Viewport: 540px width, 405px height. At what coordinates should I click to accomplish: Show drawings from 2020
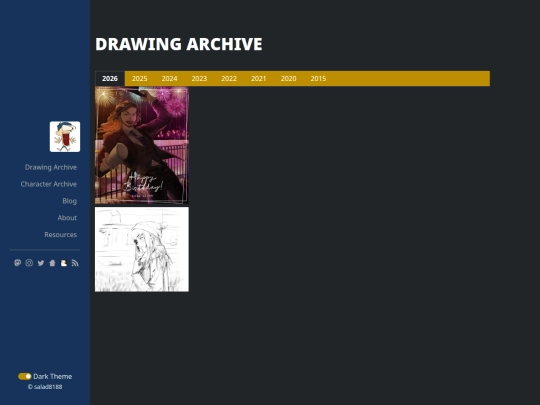pos(289,79)
